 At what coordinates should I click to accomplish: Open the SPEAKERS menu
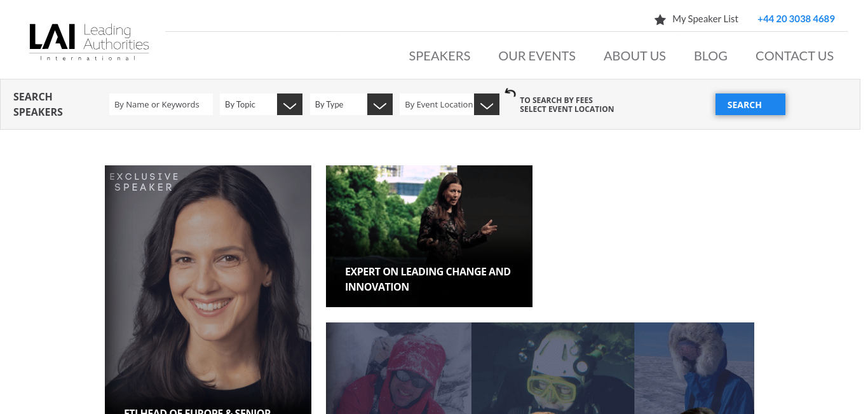pos(440,56)
